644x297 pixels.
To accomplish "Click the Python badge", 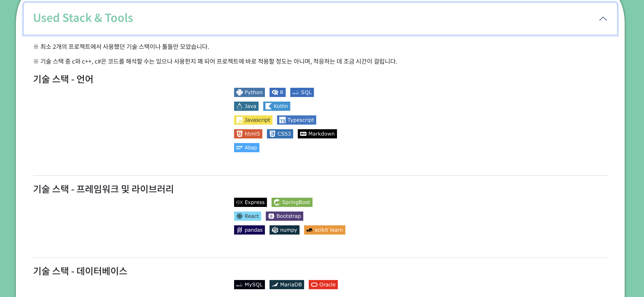I will tap(249, 92).
